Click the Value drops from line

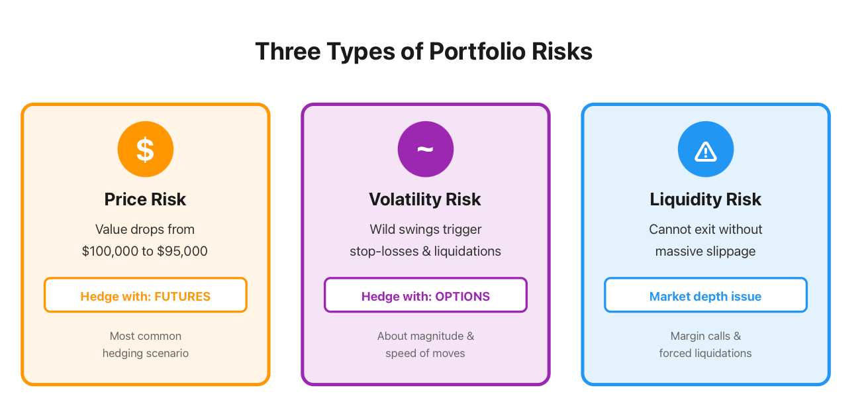pyautogui.click(x=145, y=229)
